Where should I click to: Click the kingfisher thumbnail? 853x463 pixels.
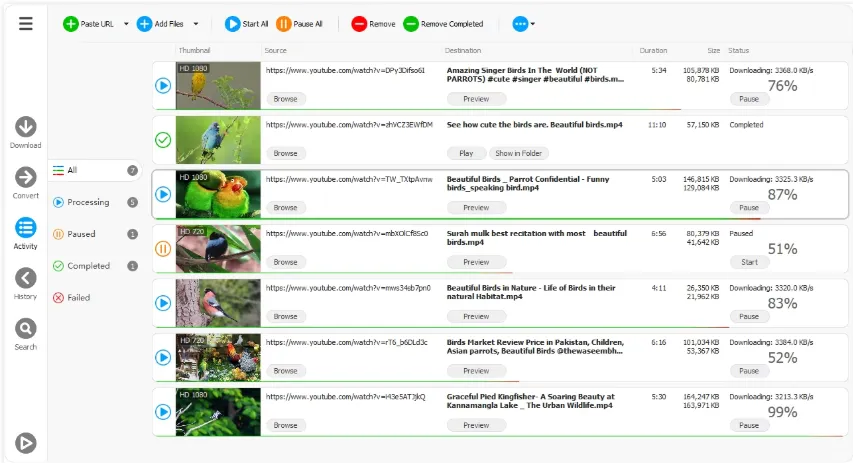[x=218, y=412]
